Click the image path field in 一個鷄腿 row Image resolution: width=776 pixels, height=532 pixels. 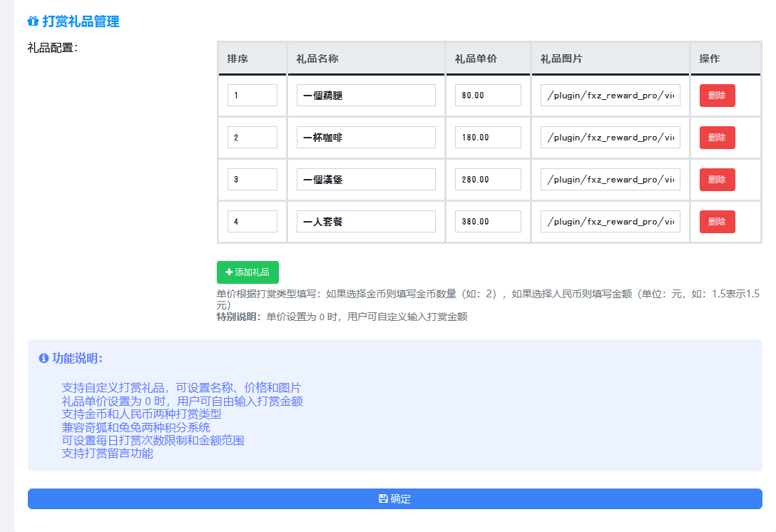[610, 96]
